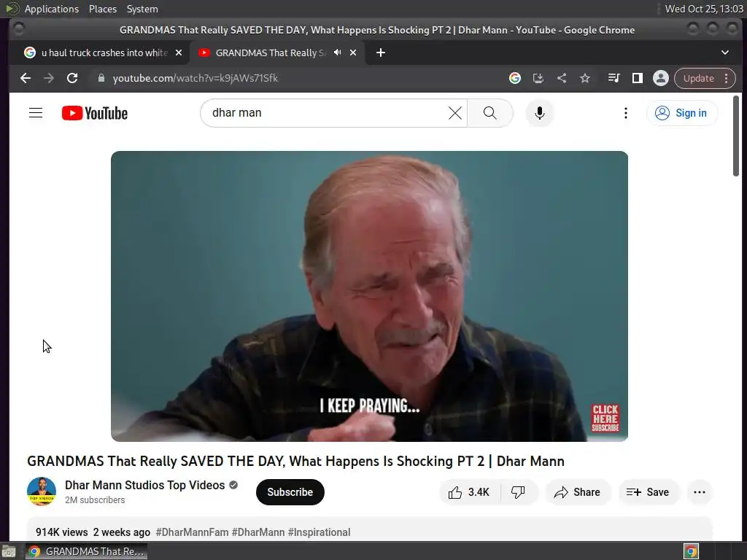Click the video title heading
Image resolution: width=747 pixels, height=560 pixels.
pyautogui.click(x=295, y=461)
